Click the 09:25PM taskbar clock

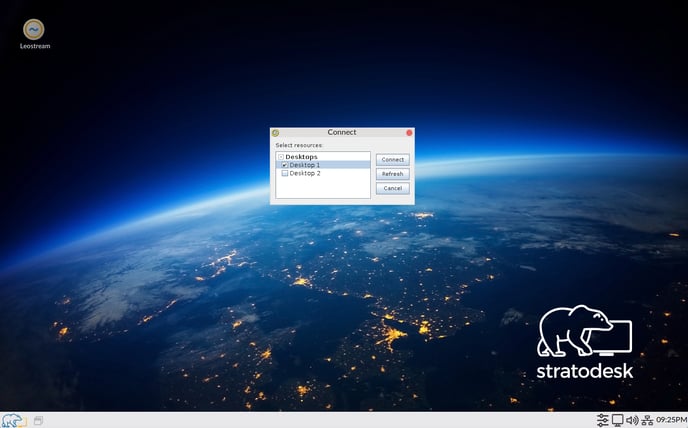(671, 420)
